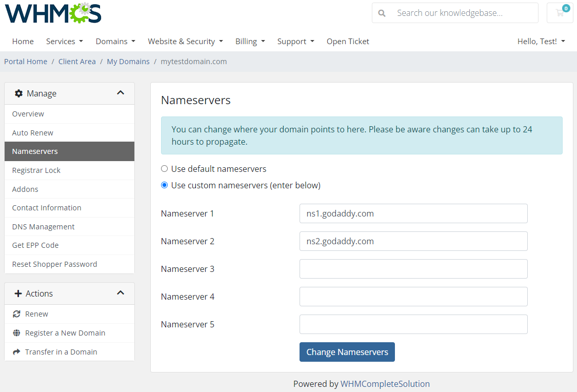
Task: Click the globe icon beside Register a New Domain
Action: [x=16, y=332]
